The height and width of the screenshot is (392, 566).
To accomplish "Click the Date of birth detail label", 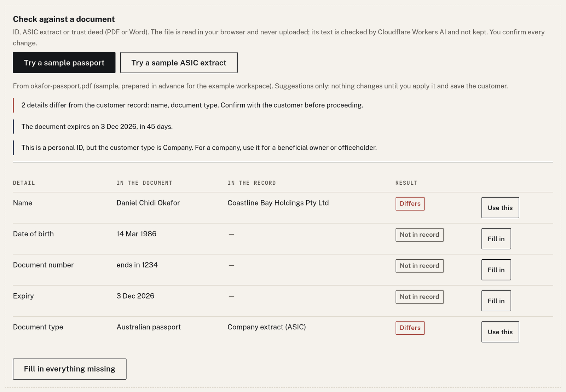I will [33, 234].
